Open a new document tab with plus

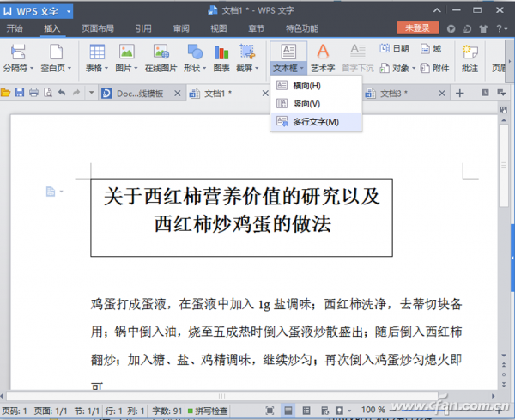[460, 94]
